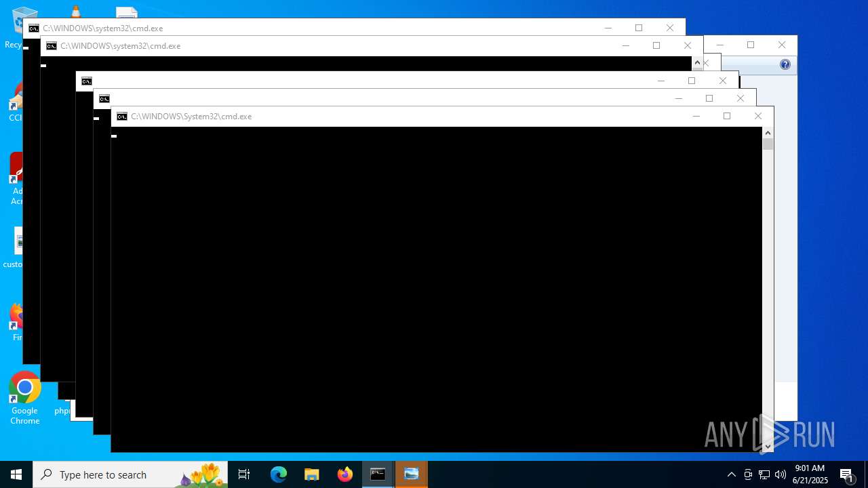Image resolution: width=868 pixels, height=488 pixels.
Task: Maximize the second cmd.exe window
Action: pos(656,45)
